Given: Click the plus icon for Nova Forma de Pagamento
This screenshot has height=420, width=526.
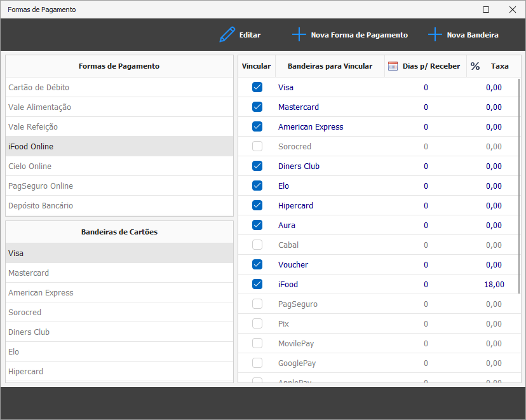Looking at the screenshot, I should tap(299, 35).
